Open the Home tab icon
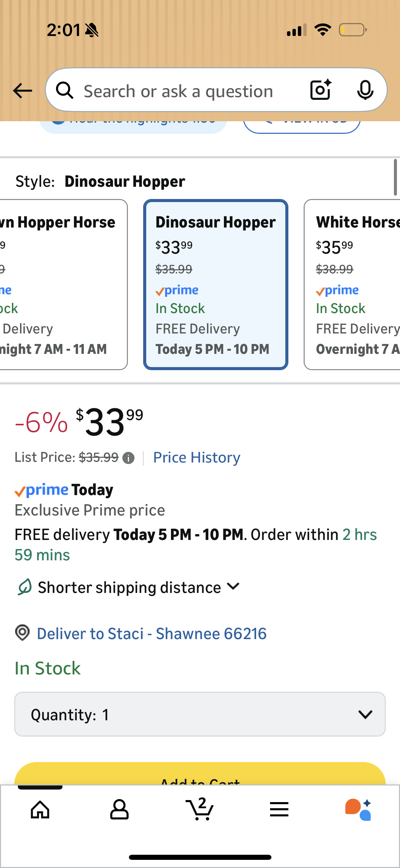Image resolution: width=400 pixels, height=868 pixels. pos(40,810)
